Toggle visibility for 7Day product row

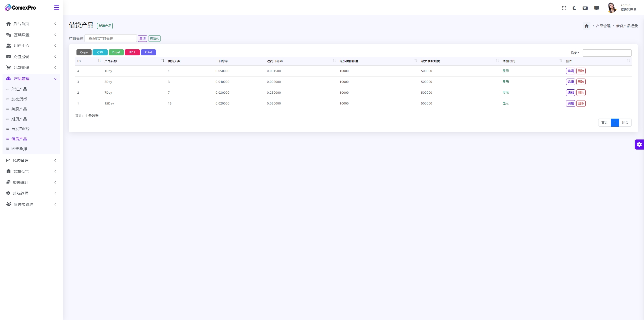(506, 92)
